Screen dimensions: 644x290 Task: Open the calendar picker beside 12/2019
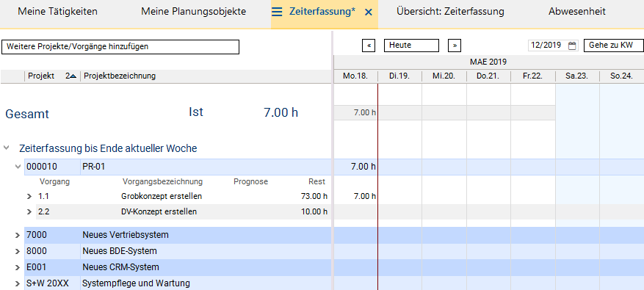pyautogui.click(x=572, y=46)
